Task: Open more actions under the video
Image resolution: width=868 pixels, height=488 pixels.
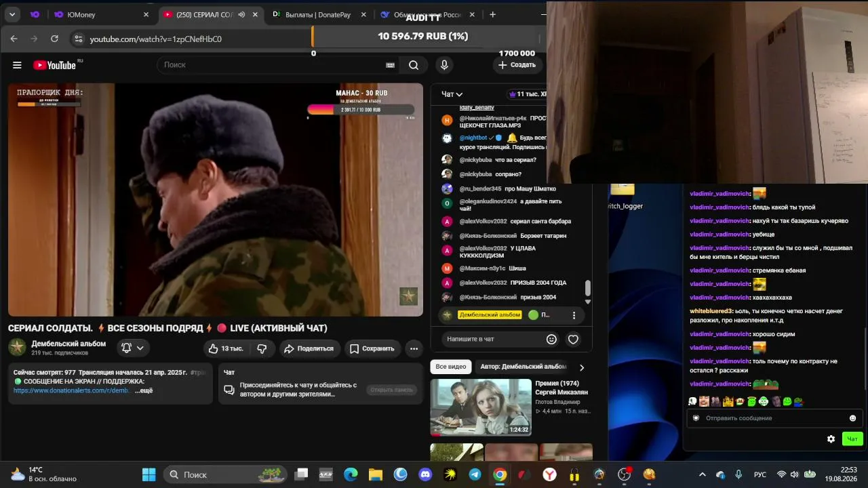Action: (x=414, y=348)
